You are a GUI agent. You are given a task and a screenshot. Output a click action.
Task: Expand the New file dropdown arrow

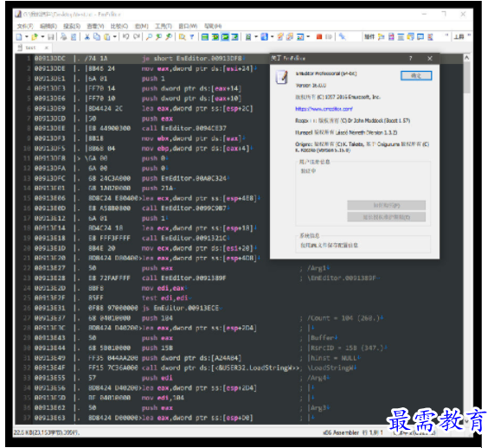coord(27,37)
